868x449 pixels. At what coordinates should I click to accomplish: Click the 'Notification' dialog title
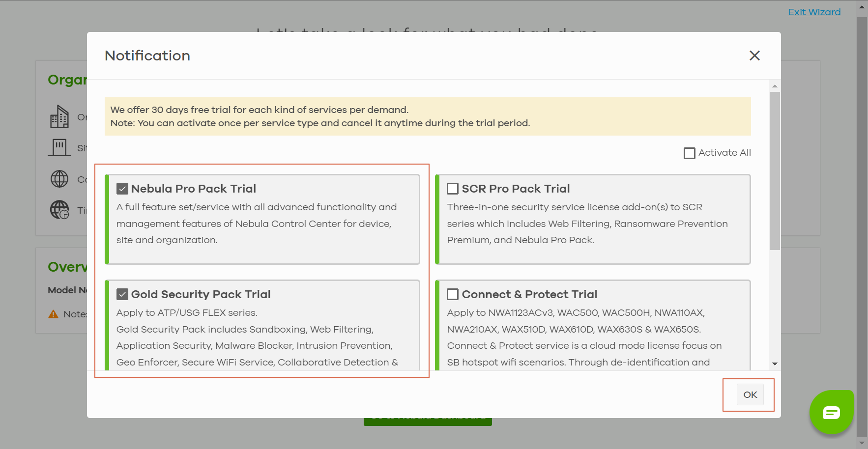click(147, 56)
